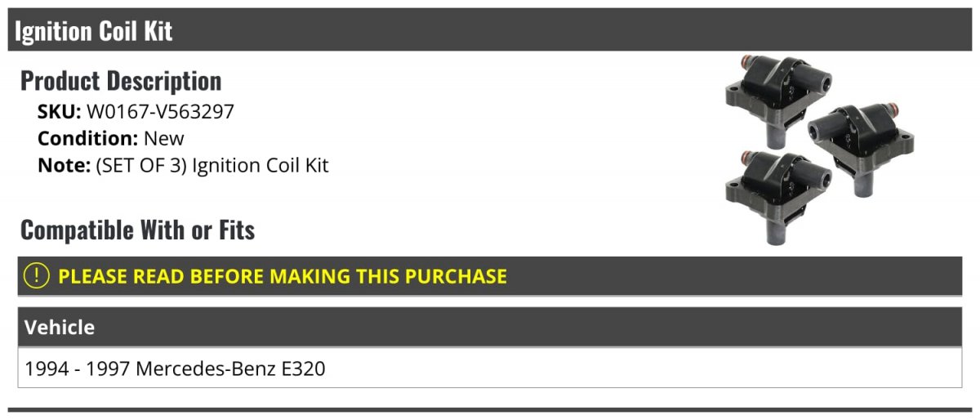Click the Note label

pos(63,165)
